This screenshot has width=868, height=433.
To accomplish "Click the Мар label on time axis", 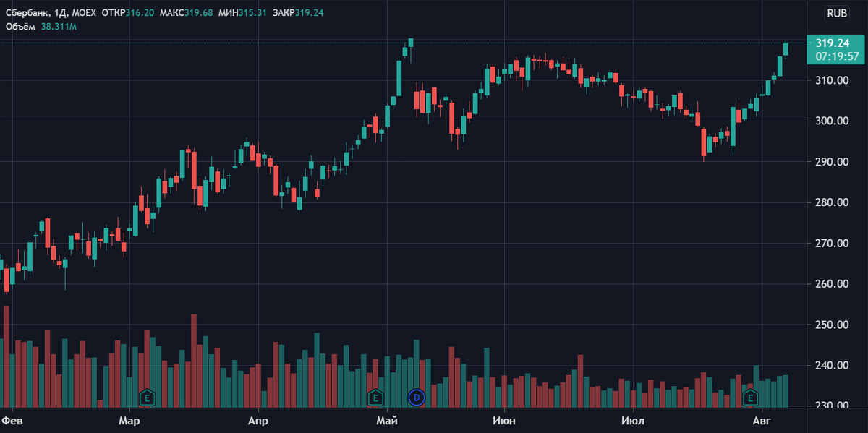I will [x=129, y=420].
